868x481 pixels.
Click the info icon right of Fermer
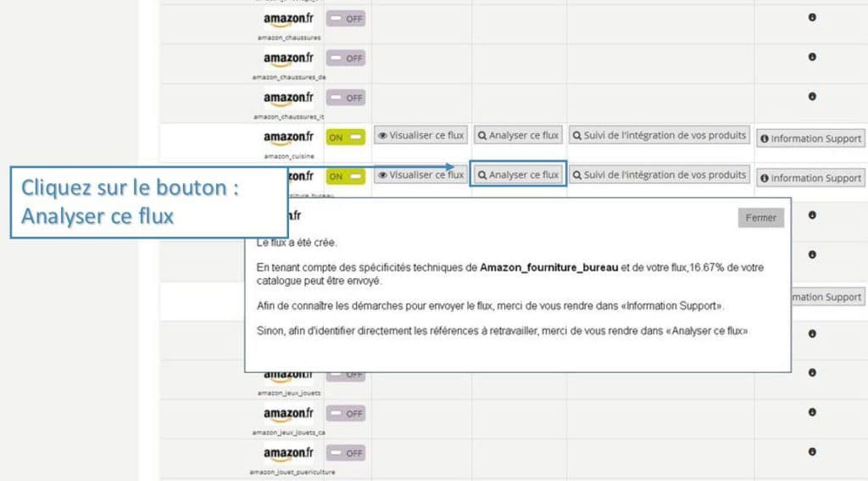point(812,215)
